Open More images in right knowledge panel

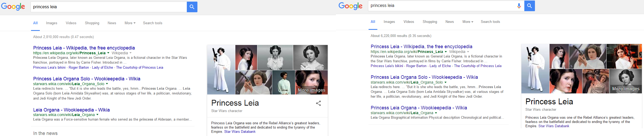[x=626, y=89]
